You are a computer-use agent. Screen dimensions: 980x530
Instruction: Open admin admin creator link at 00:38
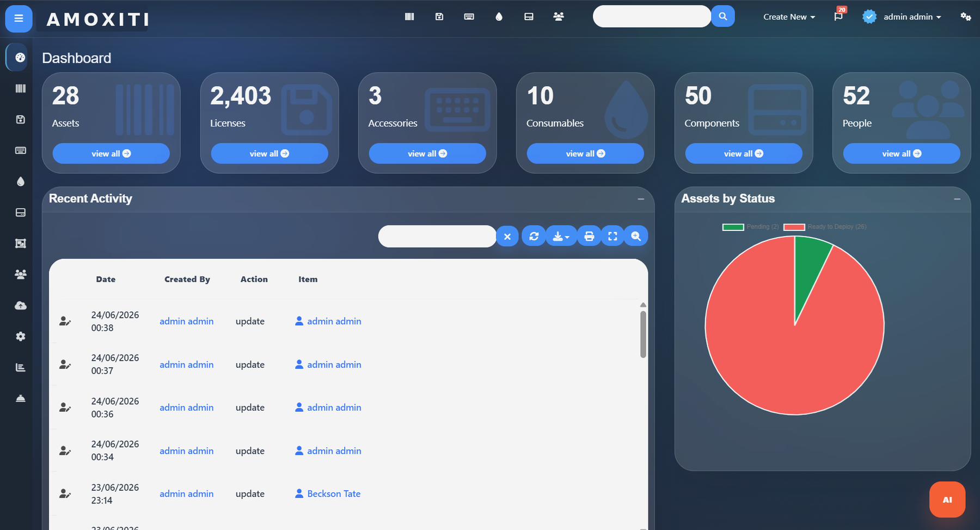(186, 321)
